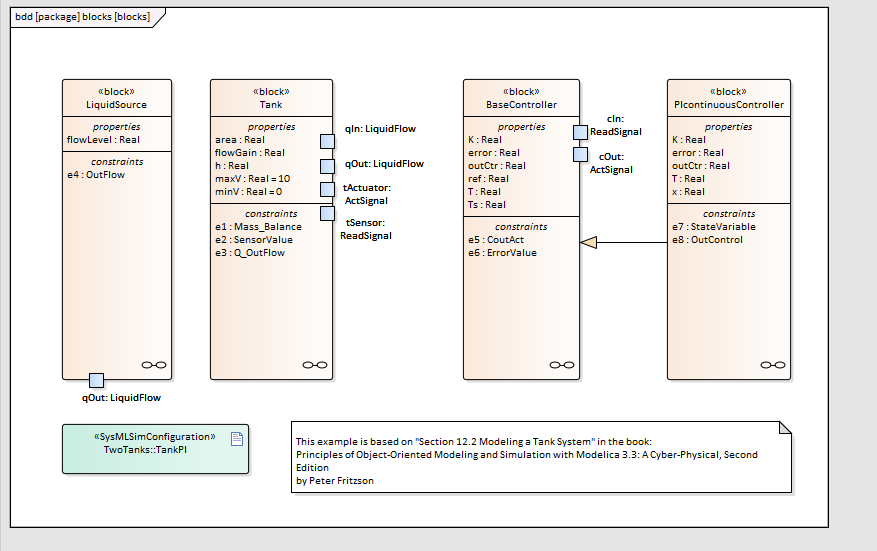The width and height of the screenshot is (877, 551).
Task: Select T : Real in BaseController
Action: (484, 191)
